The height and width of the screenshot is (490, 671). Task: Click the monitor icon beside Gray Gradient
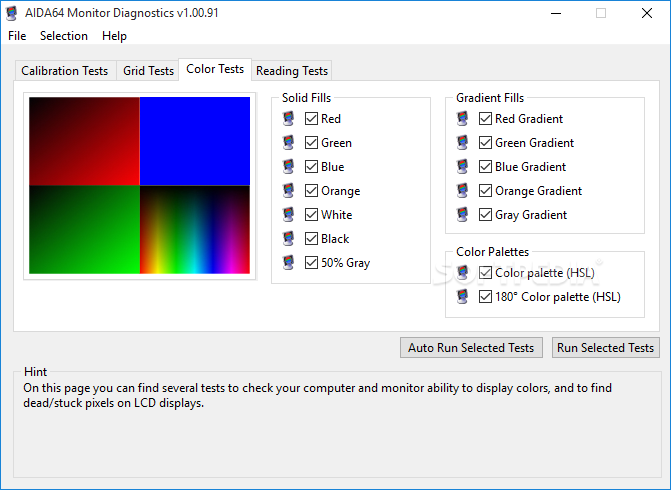tap(463, 214)
